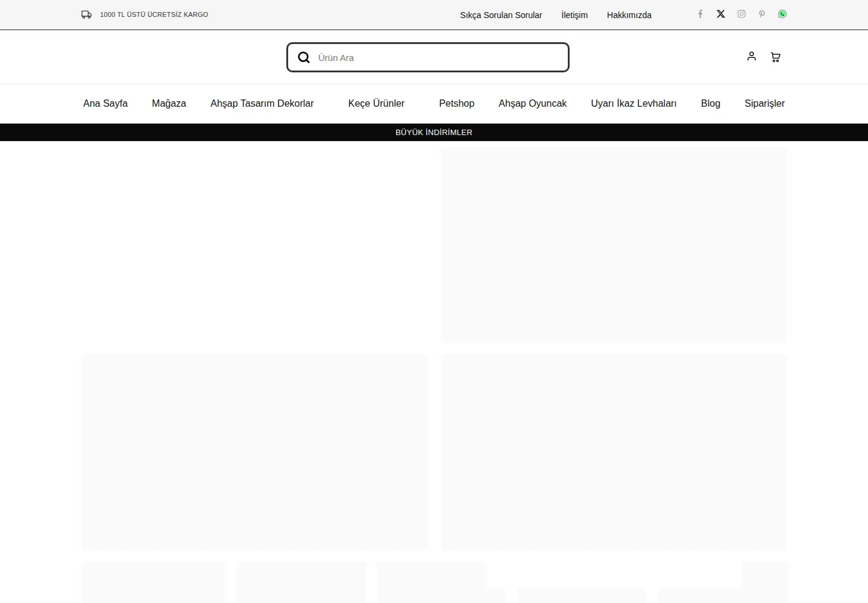
Task: Open Ahşap Oyuncak category
Action: 533,104
